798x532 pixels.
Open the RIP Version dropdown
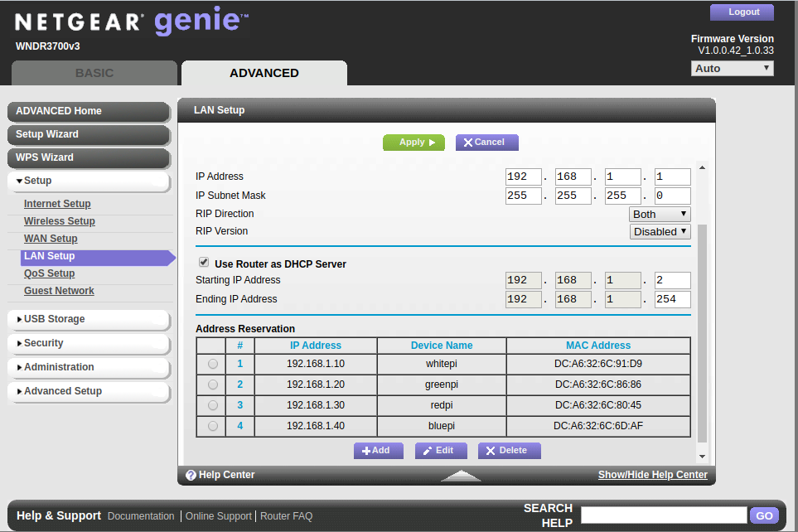(660, 232)
